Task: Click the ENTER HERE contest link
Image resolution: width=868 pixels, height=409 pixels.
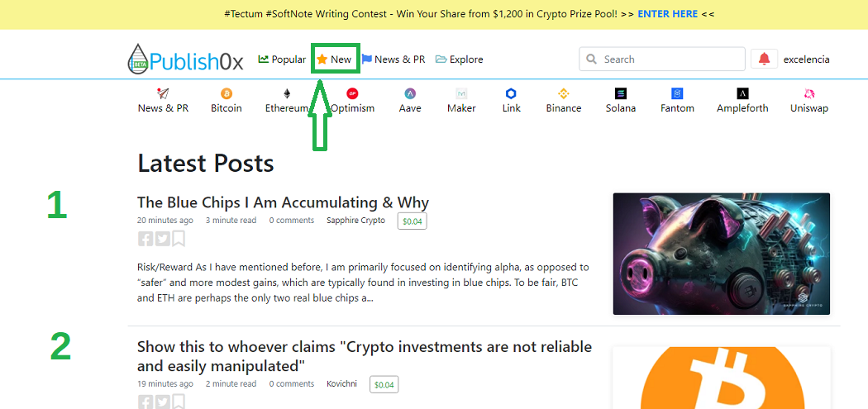Action: tap(668, 14)
